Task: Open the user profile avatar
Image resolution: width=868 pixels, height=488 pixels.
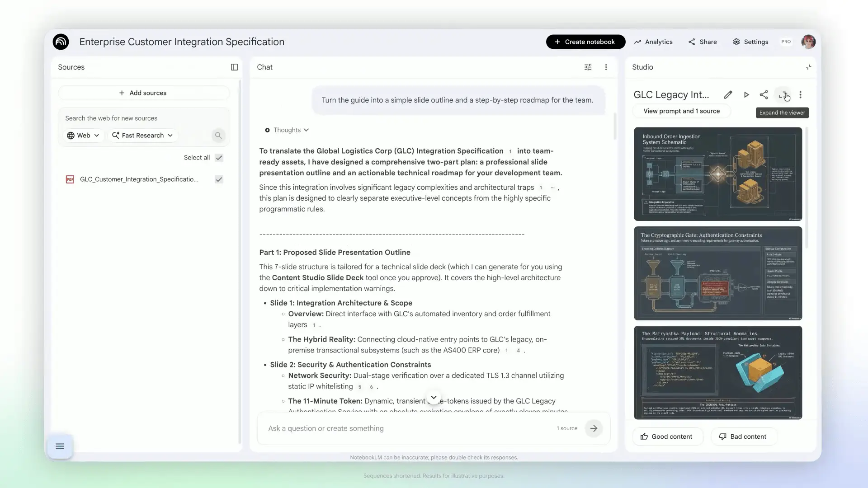Action: point(808,42)
